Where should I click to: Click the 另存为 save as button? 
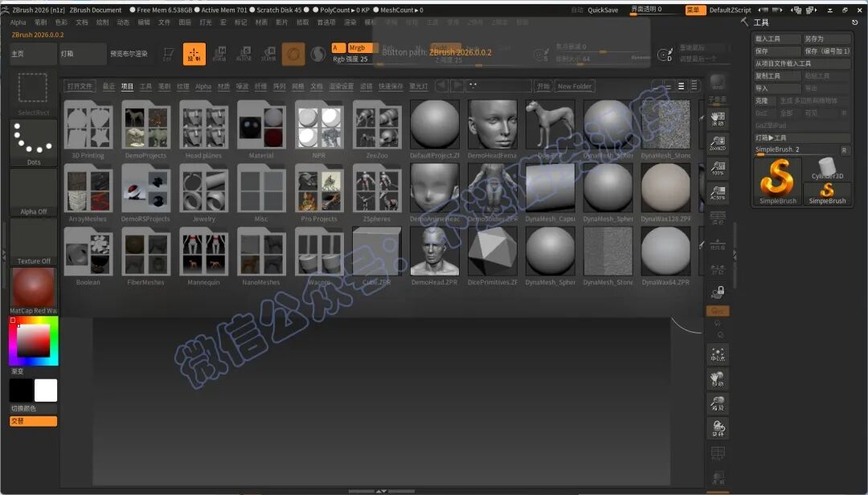point(827,39)
